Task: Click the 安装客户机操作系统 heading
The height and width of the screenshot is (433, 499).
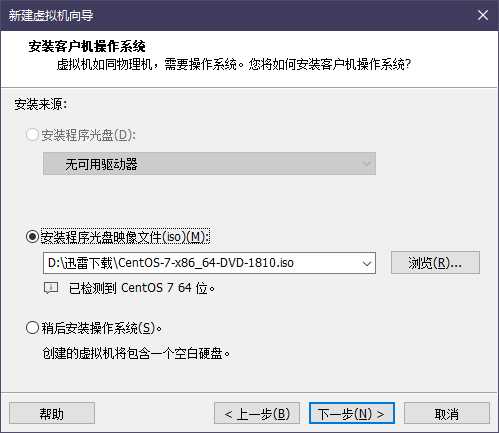Action: coord(87,46)
